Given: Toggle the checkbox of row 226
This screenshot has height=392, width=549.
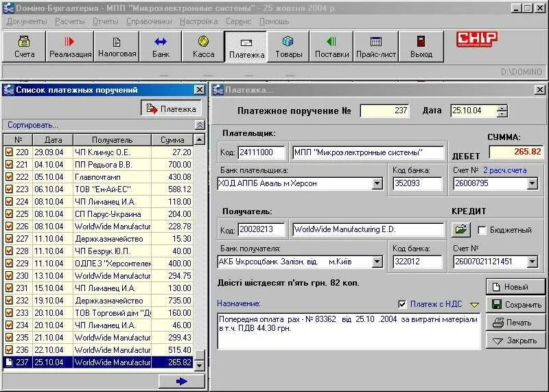Looking at the screenshot, I should click(9, 227).
